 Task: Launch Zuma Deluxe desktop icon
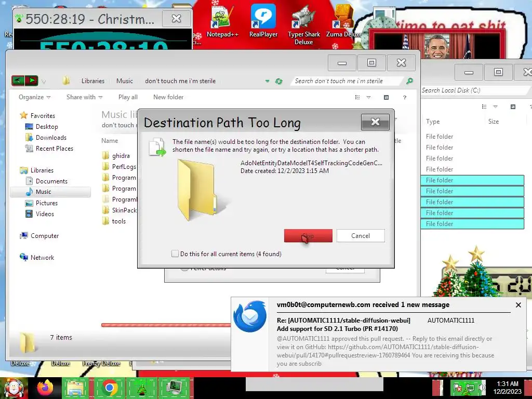coord(343,21)
